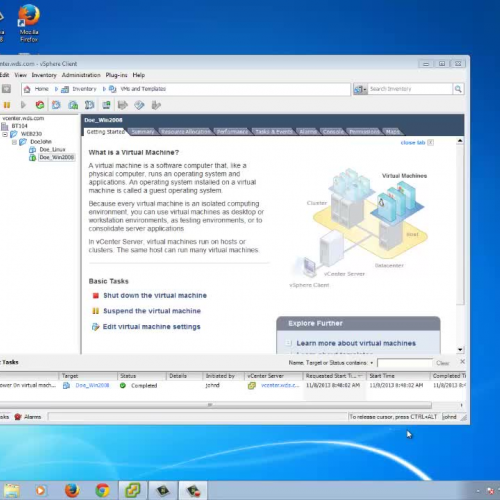Click the Requested Start Time column header

334,376
